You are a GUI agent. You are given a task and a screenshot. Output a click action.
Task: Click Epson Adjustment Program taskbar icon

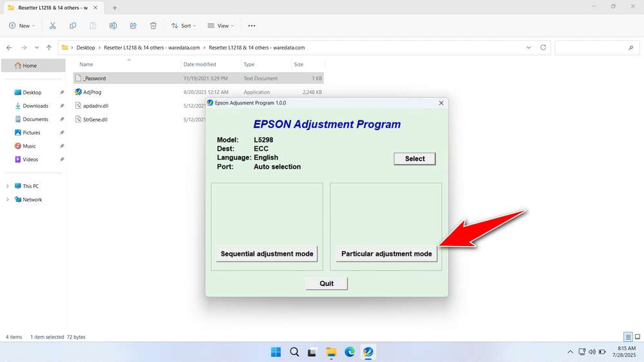[x=368, y=352]
